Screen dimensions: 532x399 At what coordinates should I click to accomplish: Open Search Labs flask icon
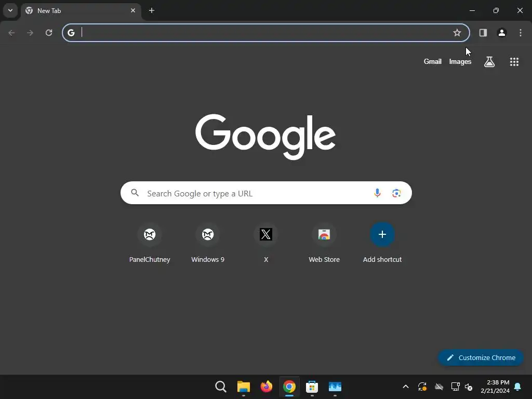point(489,62)
